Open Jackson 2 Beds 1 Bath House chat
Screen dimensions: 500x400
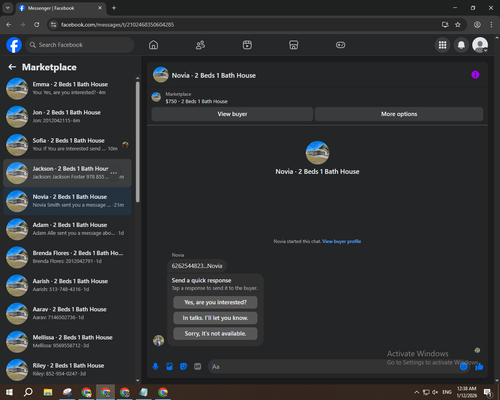(68, 173)
